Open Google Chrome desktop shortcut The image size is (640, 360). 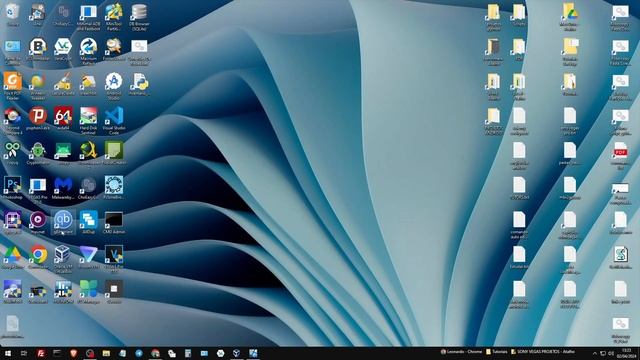[x=38, y=258]
